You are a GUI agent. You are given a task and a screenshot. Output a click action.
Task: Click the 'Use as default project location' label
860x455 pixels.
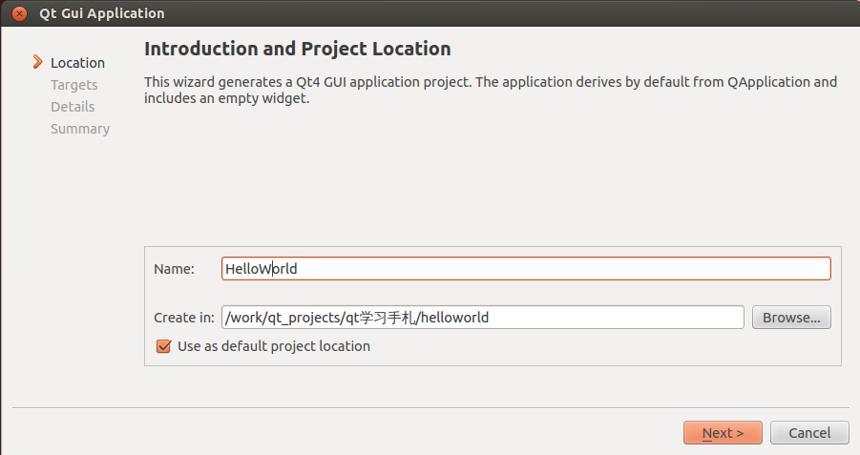coord(274,346)
